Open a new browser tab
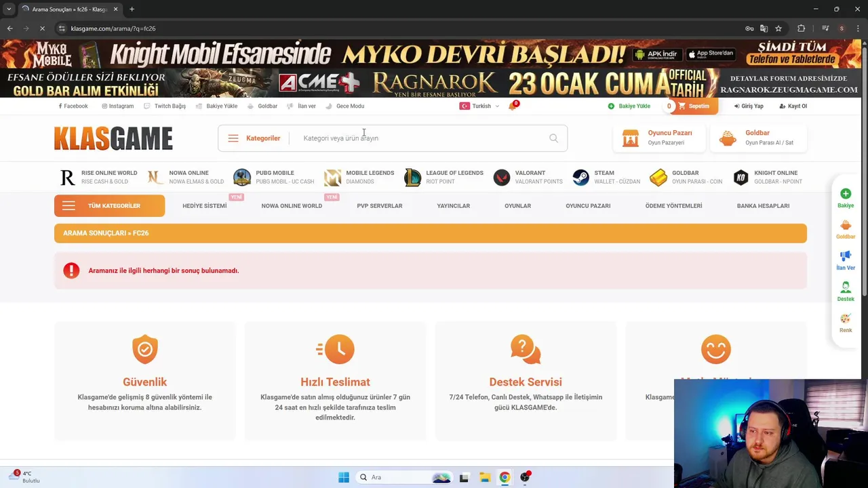The width and height of the screenshot is (868, 488). (132, 9)
